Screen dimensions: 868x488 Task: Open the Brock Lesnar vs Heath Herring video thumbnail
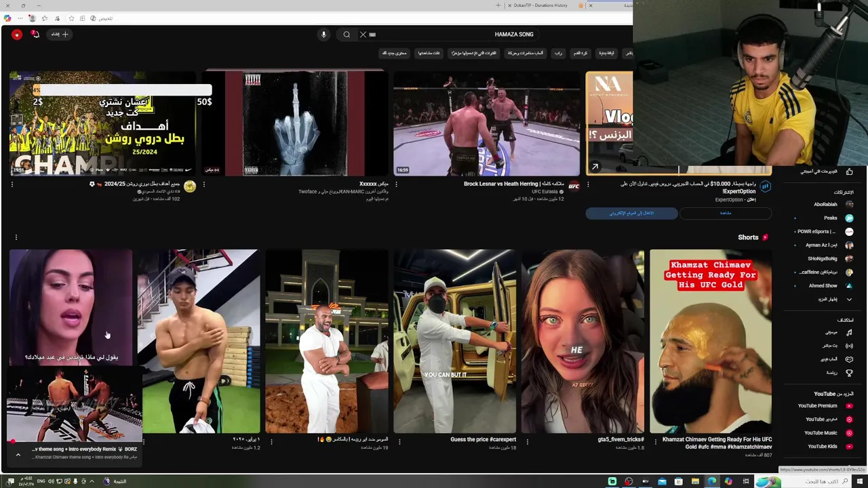coord(487,123)
